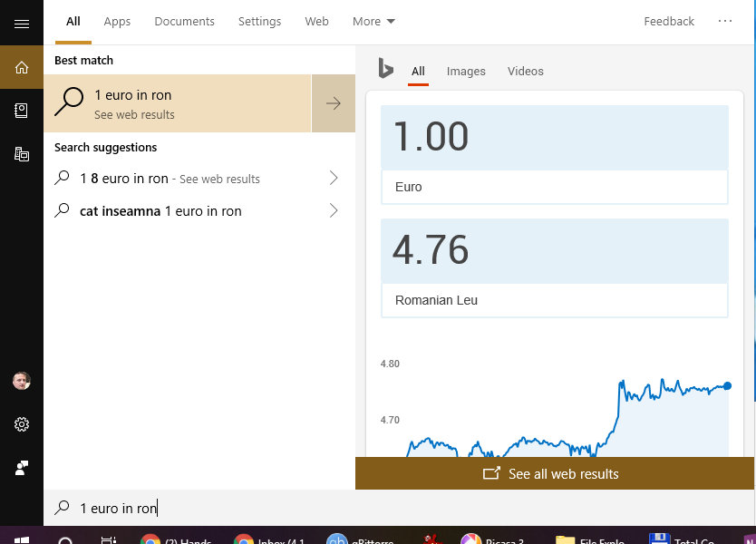Open File Explorer from the taskbar
This screenshot has width=756, height=544.
(591, 539)
